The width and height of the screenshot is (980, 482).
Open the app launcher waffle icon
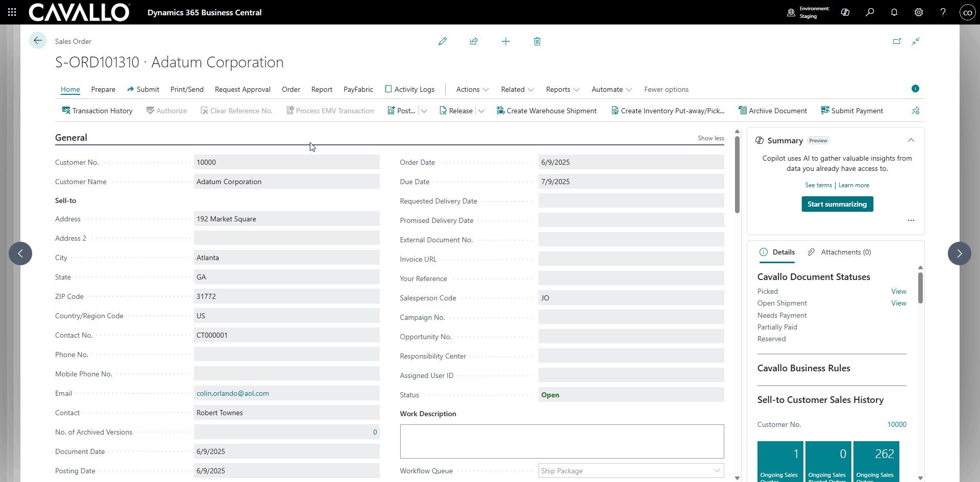coord(12,12)
